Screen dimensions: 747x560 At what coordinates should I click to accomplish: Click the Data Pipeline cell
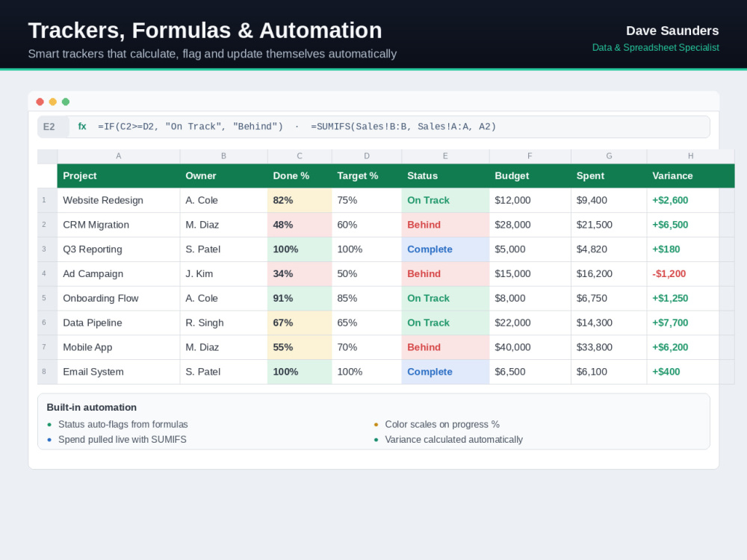tap(119, 323)
